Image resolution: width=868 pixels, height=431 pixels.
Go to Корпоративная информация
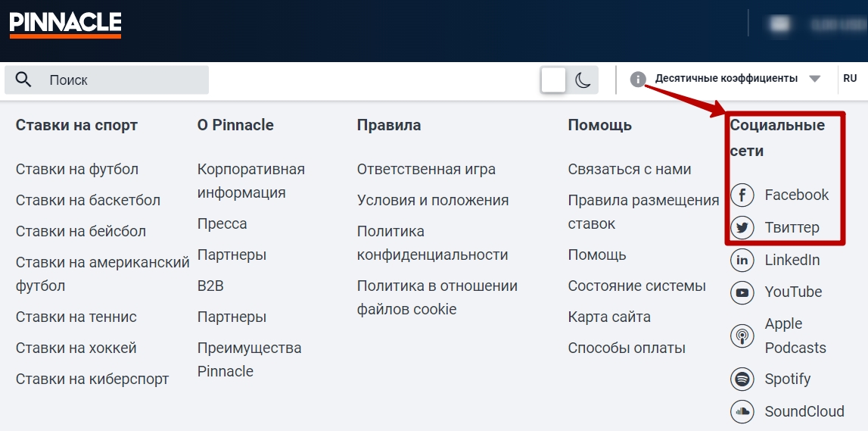[x=250, y=180]
